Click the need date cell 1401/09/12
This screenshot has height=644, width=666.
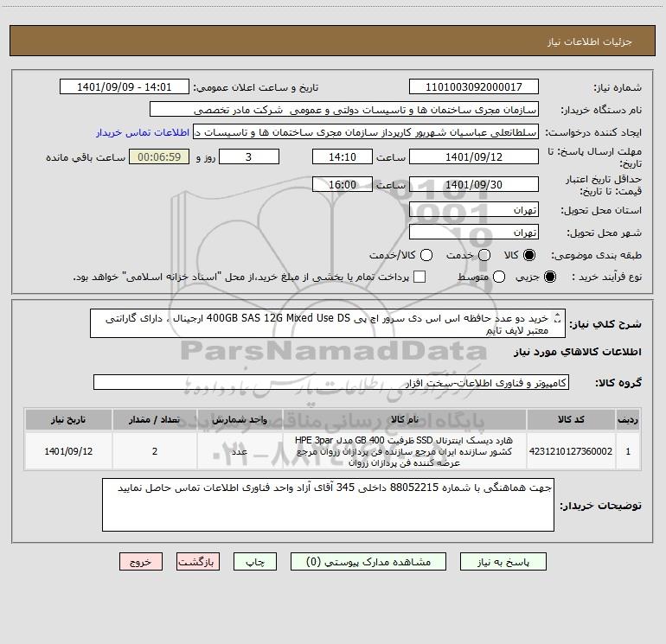pos(68,451)
